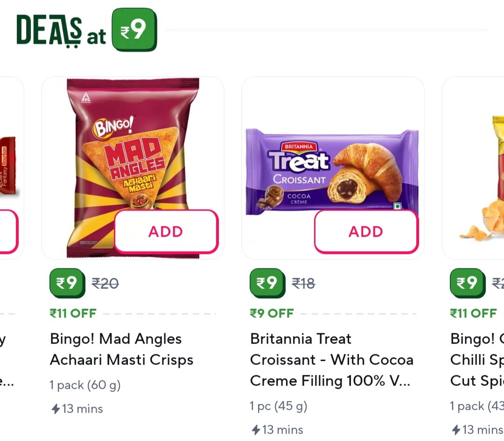
Task: Tap the ₹9 price badge on rightmost product
Action: coord(468,283)
